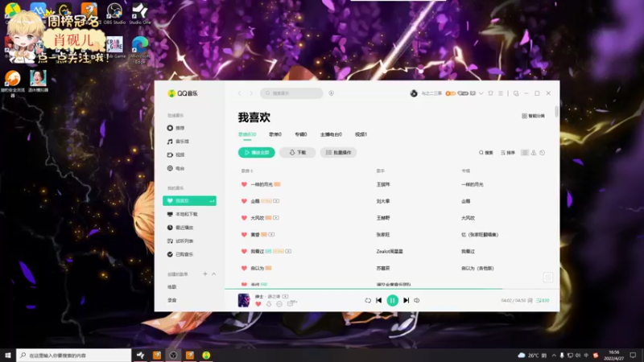Unlike the song 我看过 via heart
Screen dimensions: 644x362
coord(244,251)
